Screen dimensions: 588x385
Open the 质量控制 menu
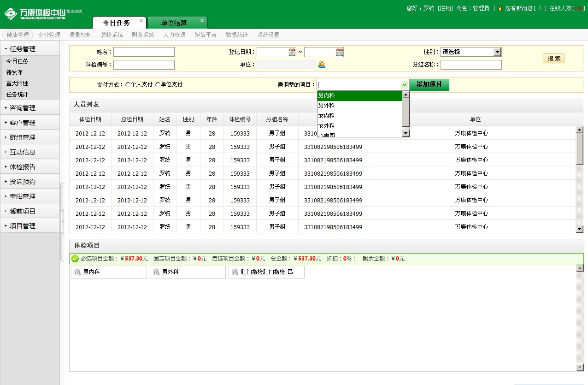point(81,35)
